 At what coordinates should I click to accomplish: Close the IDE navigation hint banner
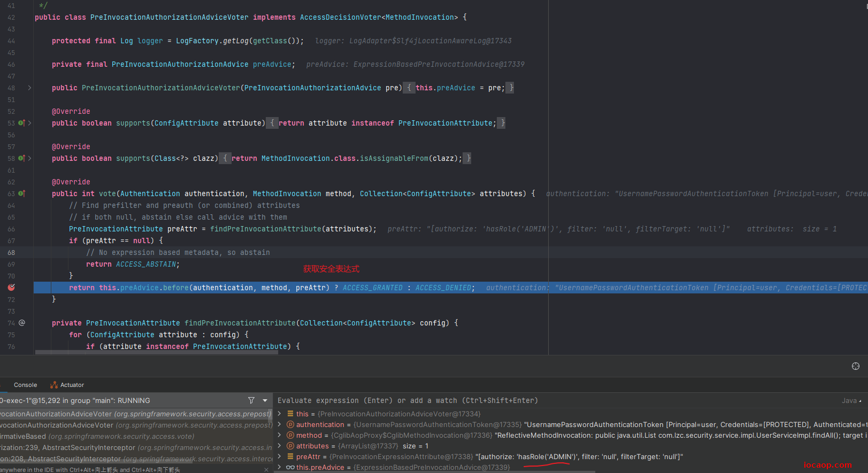tap(266, 470)
